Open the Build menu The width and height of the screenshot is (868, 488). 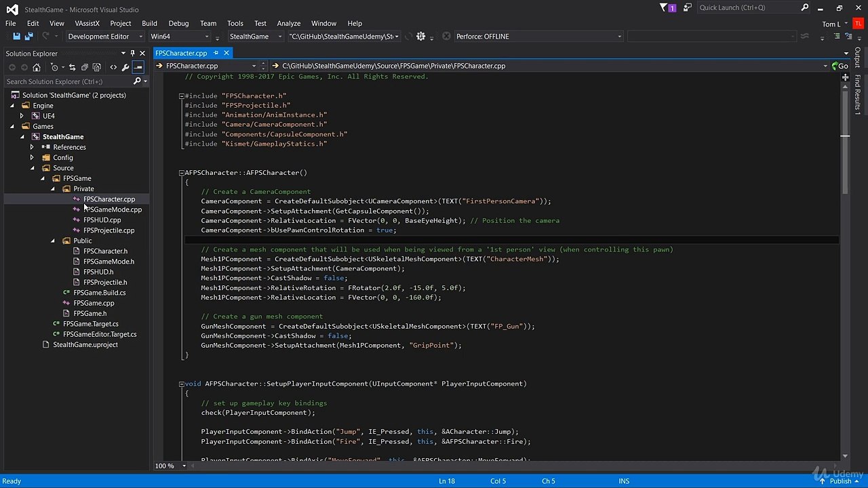pyautogui.click(x=150, y=23)
